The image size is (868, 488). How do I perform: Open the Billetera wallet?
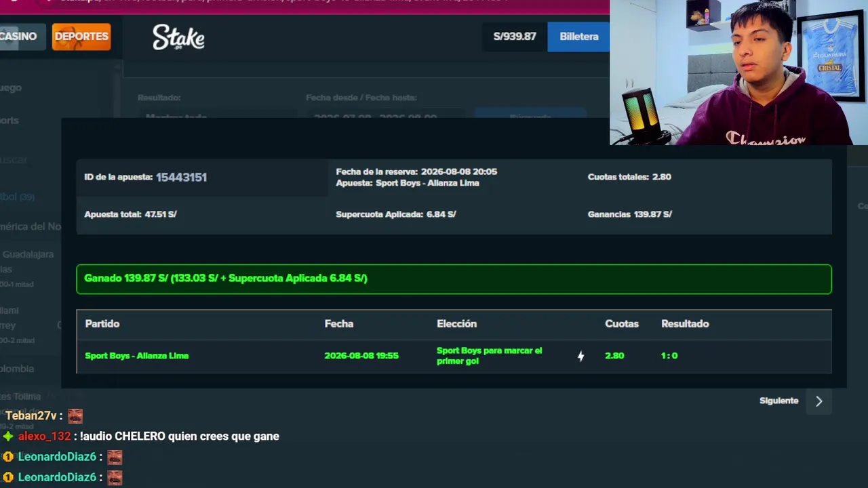point(578,37)
